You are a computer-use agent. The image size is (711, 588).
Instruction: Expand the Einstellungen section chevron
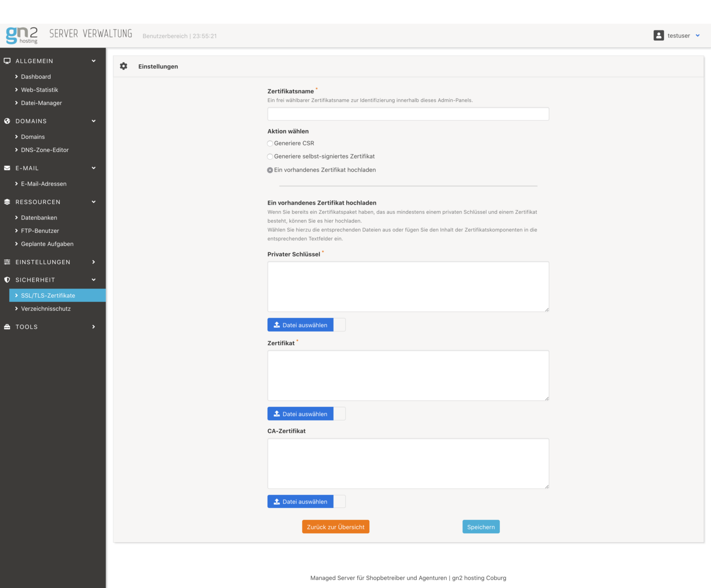(94, 262)
